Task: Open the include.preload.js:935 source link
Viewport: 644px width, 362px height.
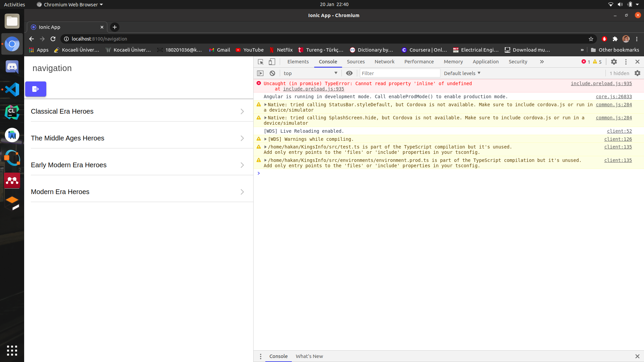Action: 601,83
